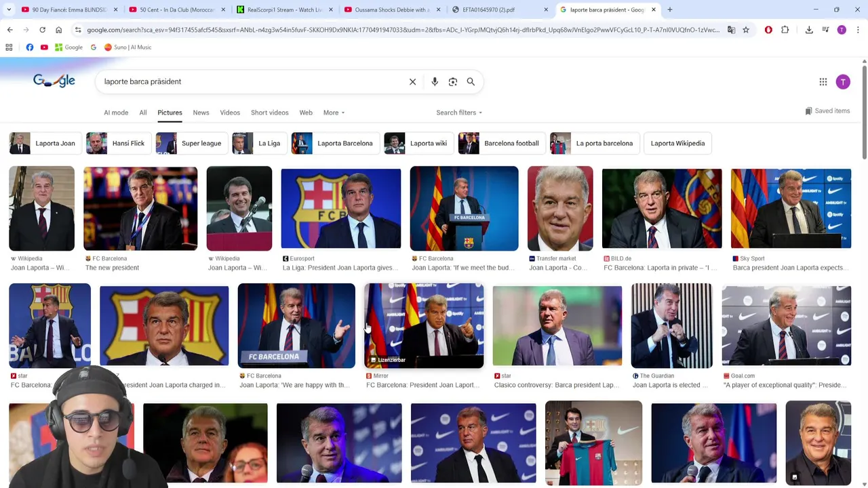This screenshot has height=488, width=868.
Task: Switch to the News tab
Action: tap(201, 113)
